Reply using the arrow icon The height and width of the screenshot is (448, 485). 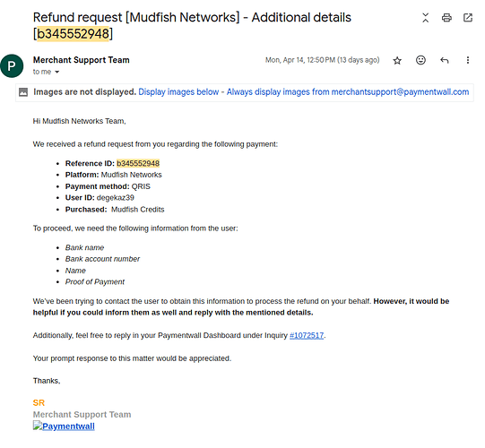[444, 60]
